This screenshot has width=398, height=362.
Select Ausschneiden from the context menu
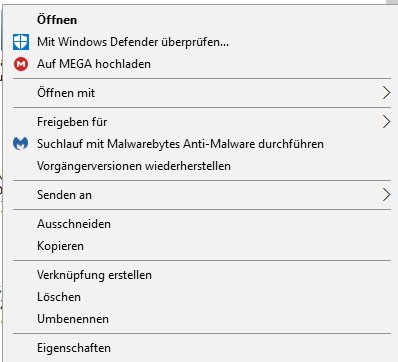(x=74, y=224)
